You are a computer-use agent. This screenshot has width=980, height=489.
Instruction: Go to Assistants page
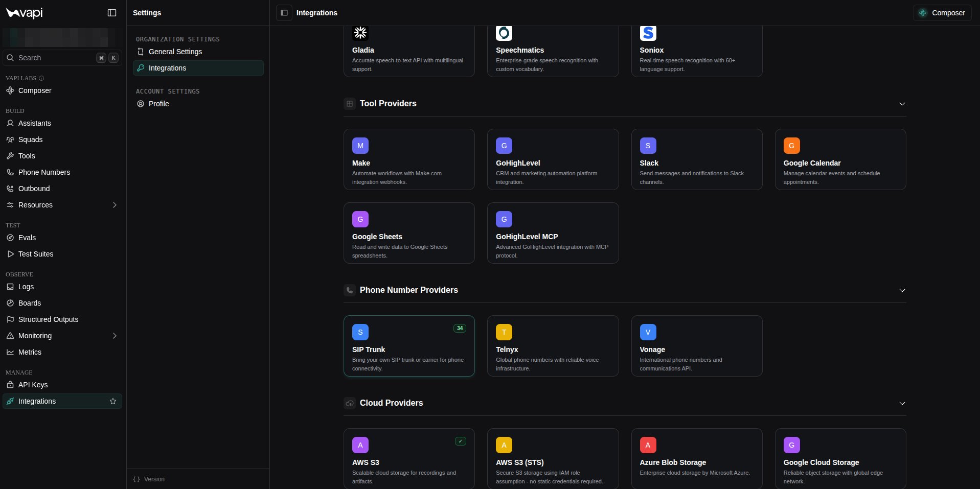[x=62, y=123]
